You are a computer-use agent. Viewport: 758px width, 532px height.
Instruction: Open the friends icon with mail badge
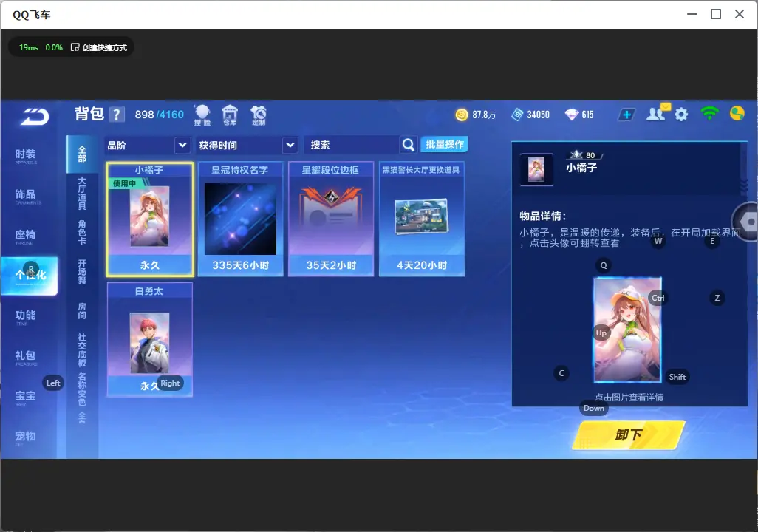[658, 113]
